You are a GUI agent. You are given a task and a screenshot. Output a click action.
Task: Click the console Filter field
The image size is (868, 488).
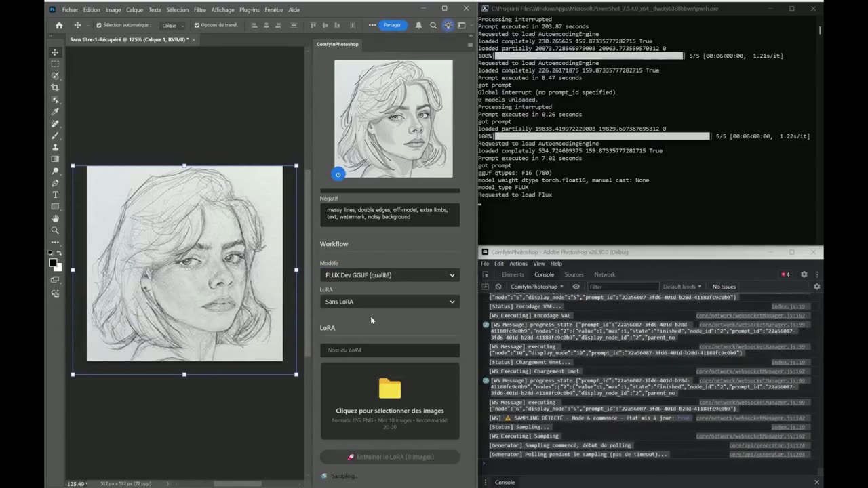click(x=622, y=287)
